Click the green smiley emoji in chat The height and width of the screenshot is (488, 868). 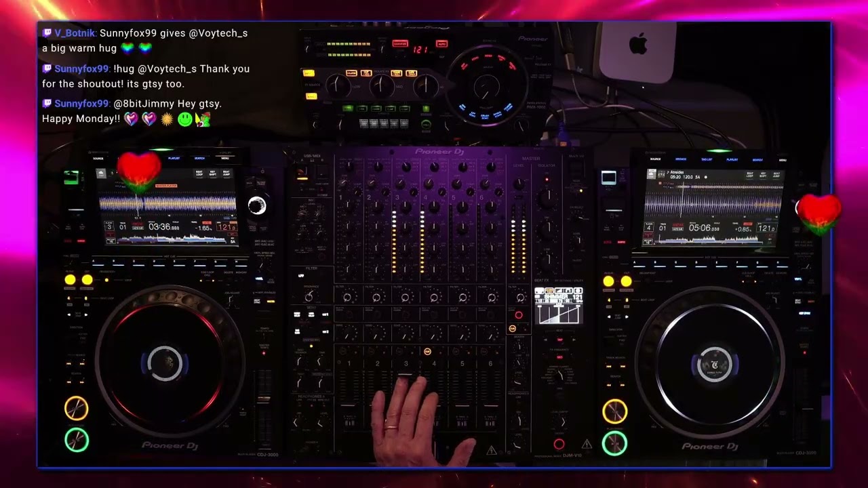(185, 119)
